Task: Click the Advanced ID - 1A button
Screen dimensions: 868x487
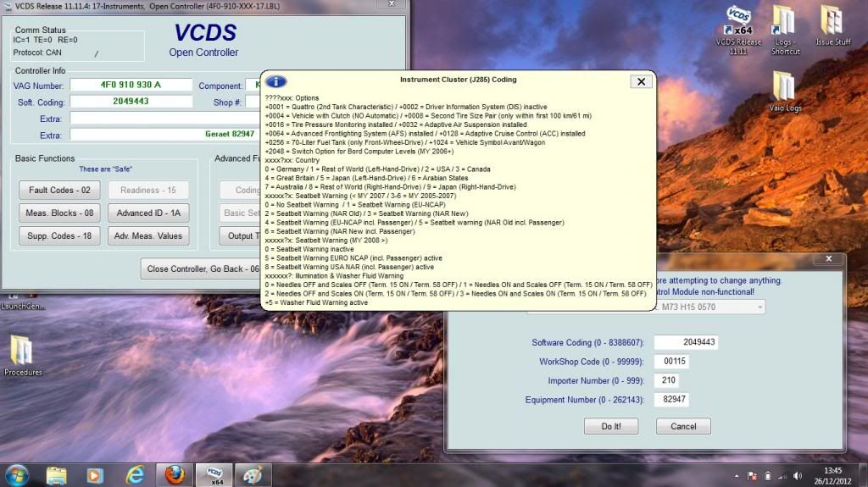Action: pyautogui.click(x=148, y=213)
